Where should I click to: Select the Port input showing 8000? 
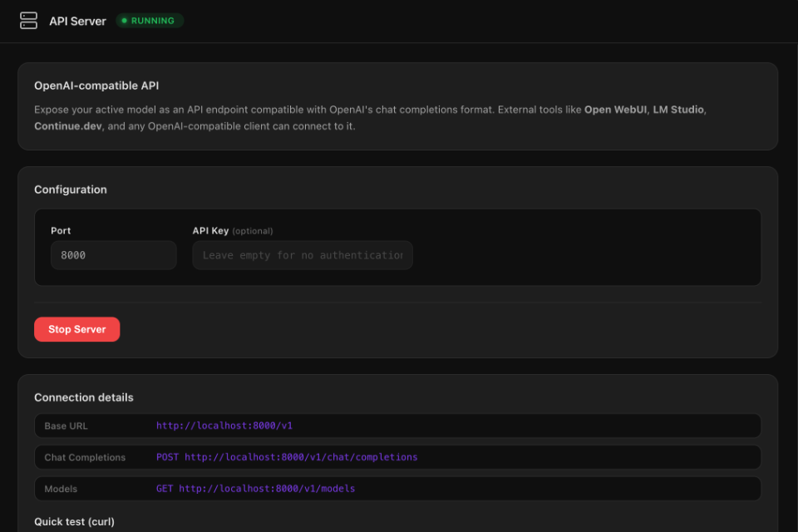[x=113, y=255]
